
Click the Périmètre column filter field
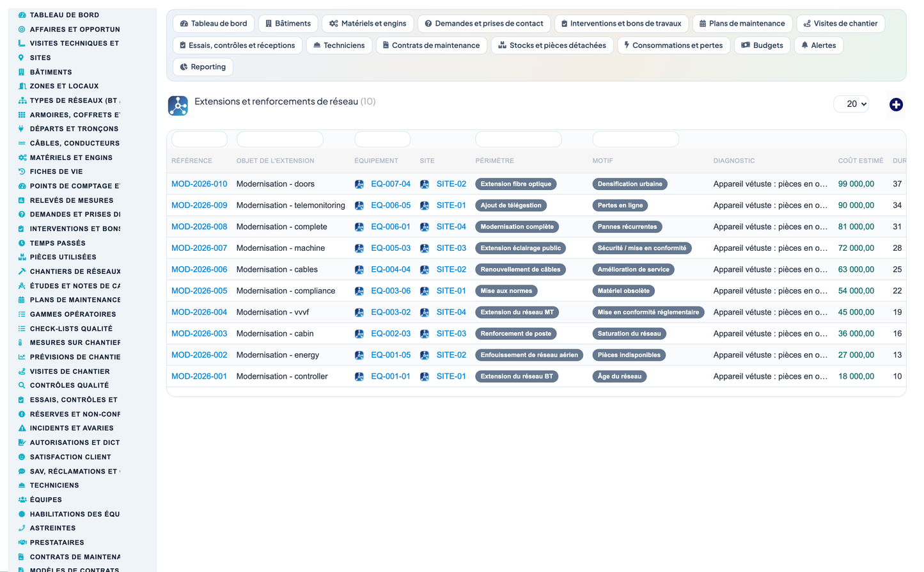pyautogui.click(x=519, y=139)
